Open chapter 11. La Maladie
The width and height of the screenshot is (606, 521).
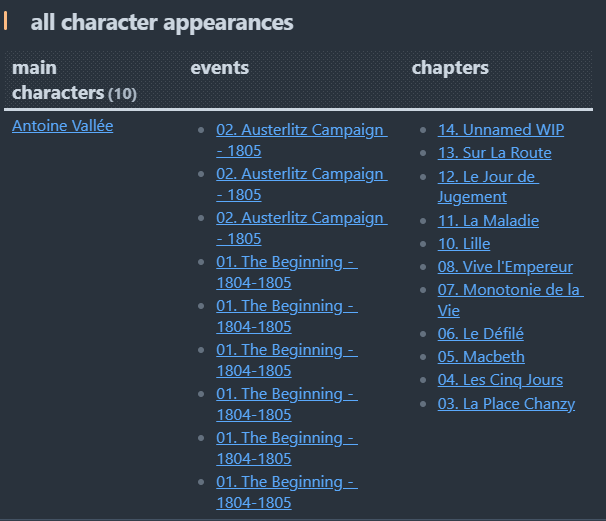pyautogui.click(x=488, y=221)
